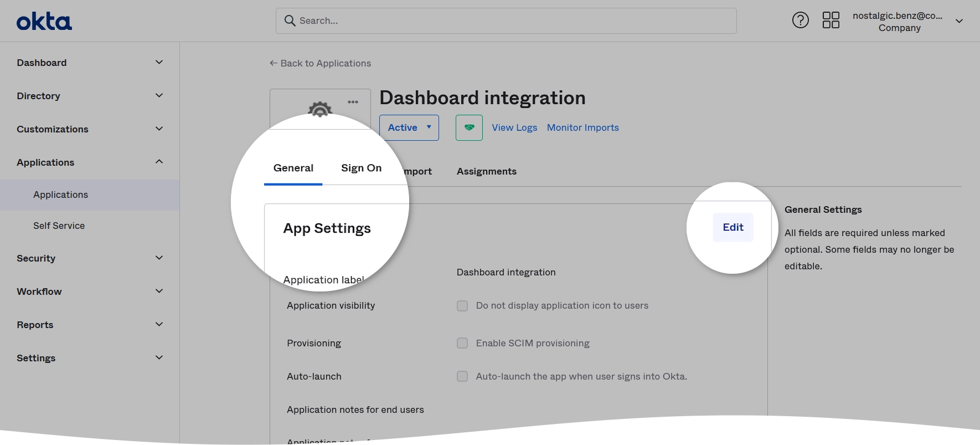Click the Okta logo
The image size is (980, 445).
[44, 22]
